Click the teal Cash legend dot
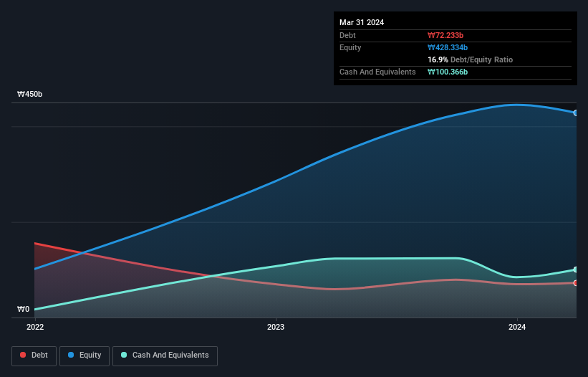588x377 pixels. pos(124,355)
